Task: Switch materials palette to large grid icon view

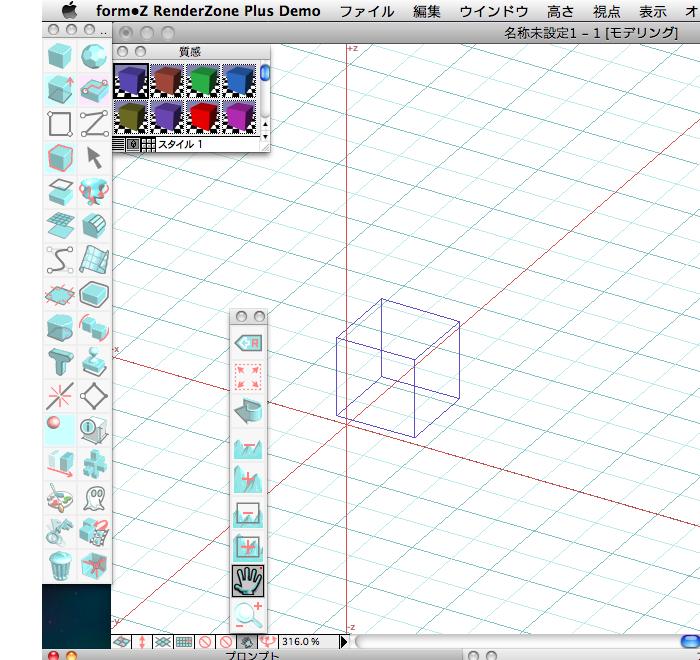Action: click(x=148, y=144)
